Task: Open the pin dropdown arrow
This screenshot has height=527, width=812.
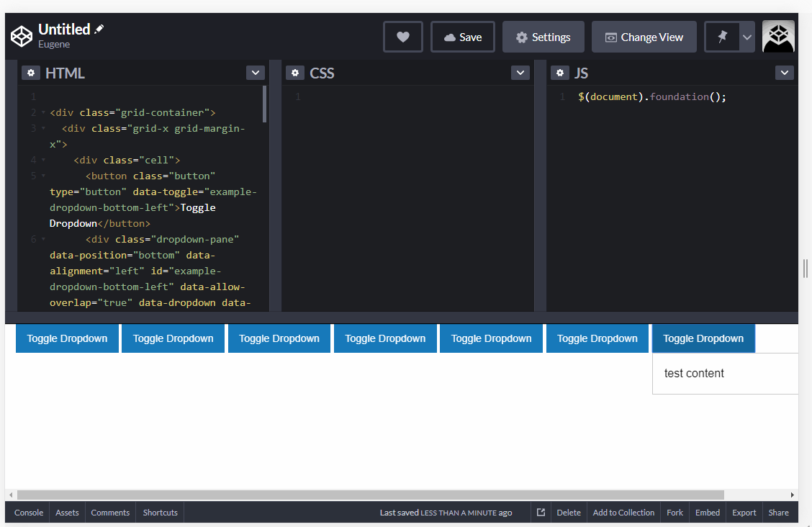Action: point(746,36)
